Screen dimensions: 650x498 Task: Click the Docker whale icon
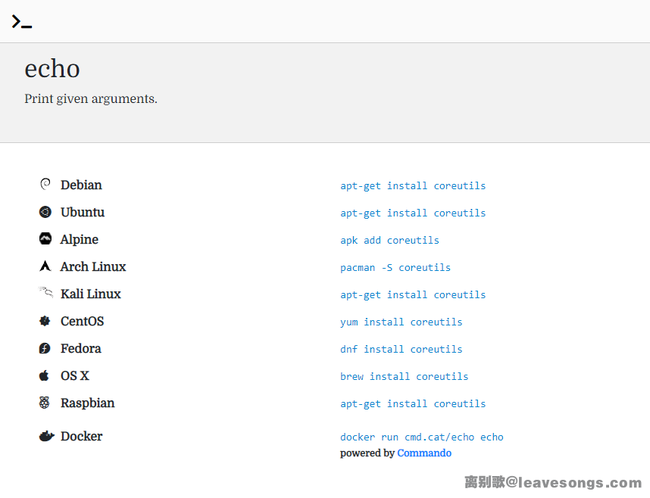point(46,436)
